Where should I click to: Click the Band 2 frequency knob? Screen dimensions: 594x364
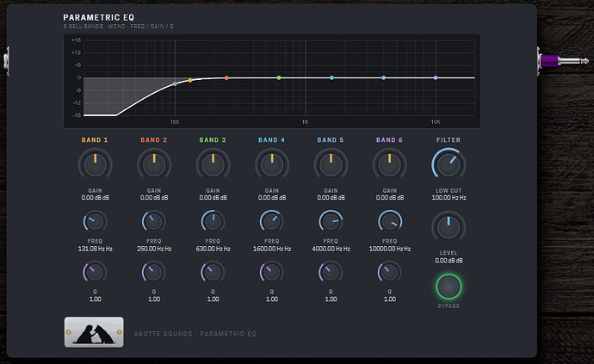154,221
